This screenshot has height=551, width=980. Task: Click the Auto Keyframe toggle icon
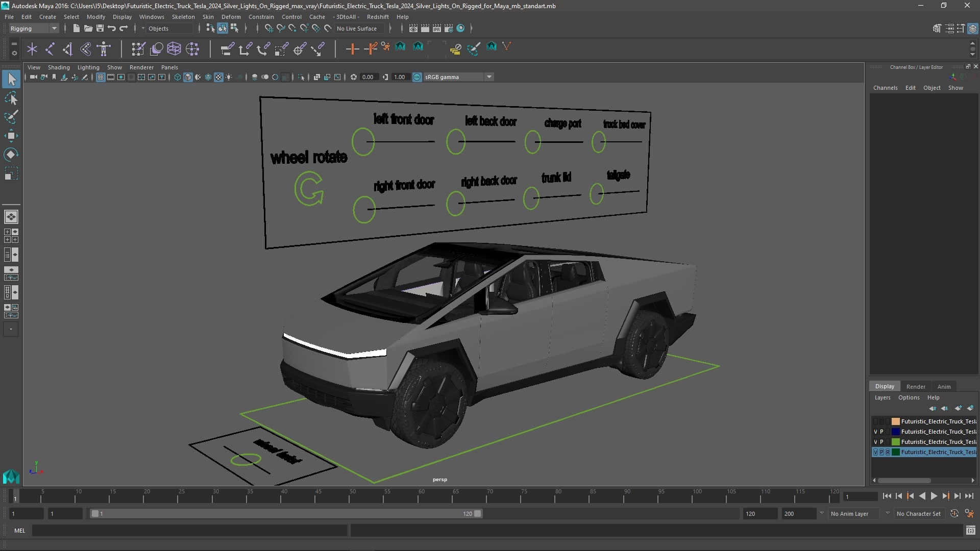954,514
